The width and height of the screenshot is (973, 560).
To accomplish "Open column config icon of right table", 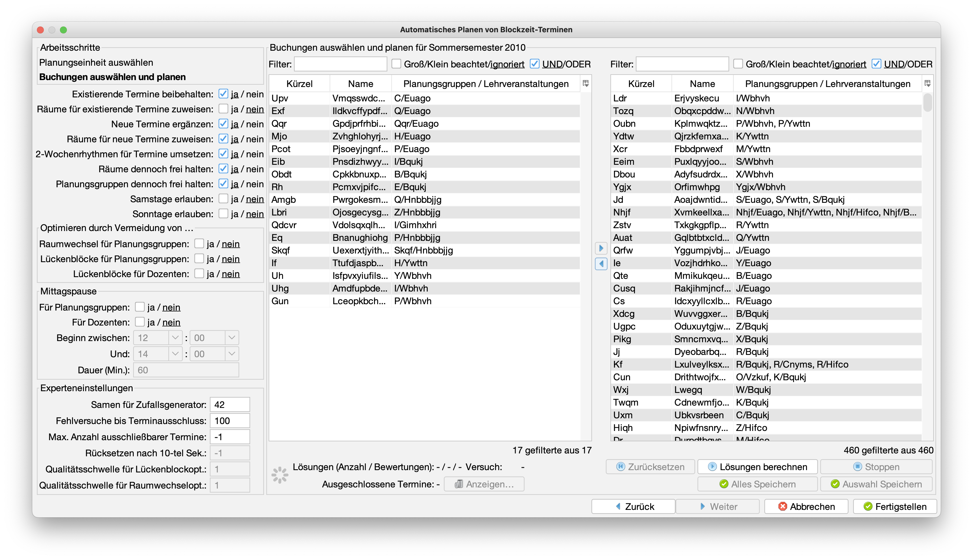I will 927,84.
